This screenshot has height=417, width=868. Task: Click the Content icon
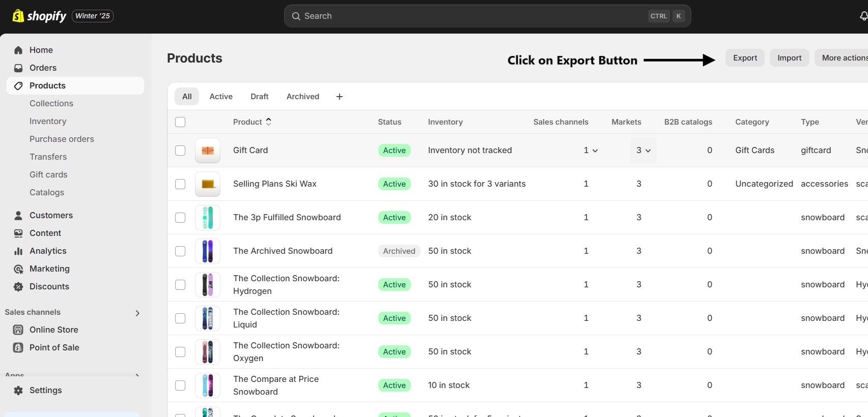tap(18, 233)
